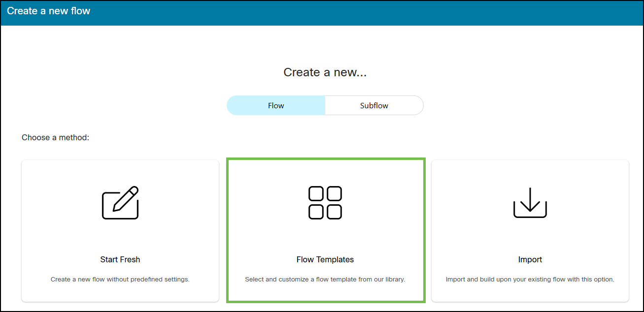Click the "Create a new flow" dialog title
The height and width of the screenshot is (312, 644).
pyautogui.click(x=48, y=11)
